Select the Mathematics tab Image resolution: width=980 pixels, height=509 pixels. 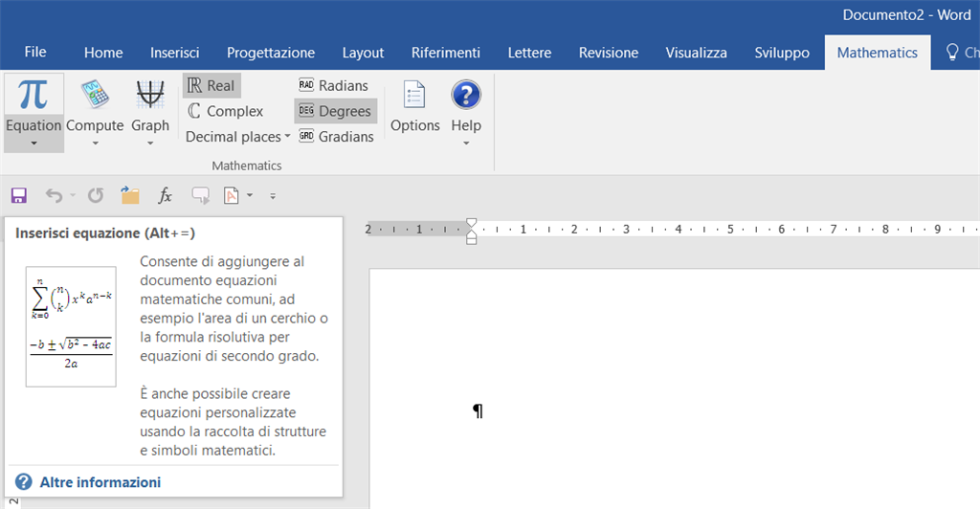click(877, 53)
